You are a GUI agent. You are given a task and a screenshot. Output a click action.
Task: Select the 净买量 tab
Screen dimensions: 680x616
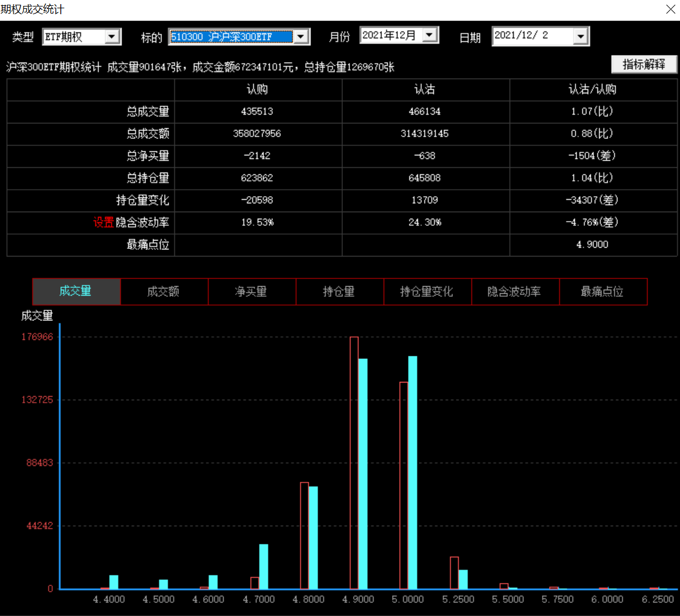(x=251, y=291)
